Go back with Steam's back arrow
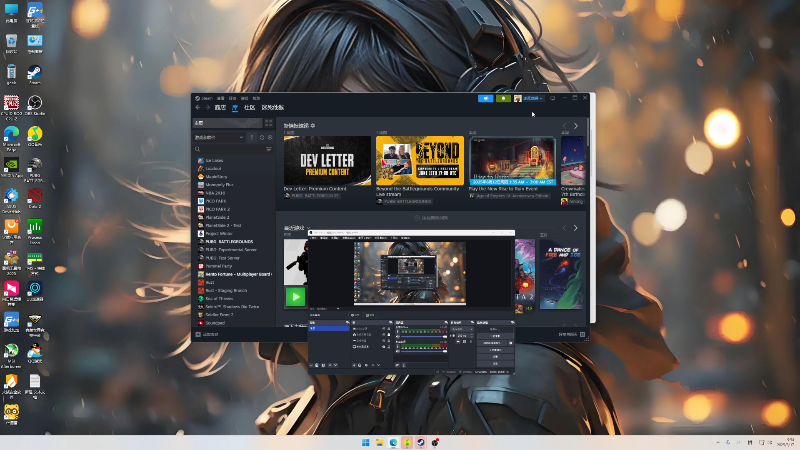The height and width of the screenshot is (450, 800). (x=198, y=108)
